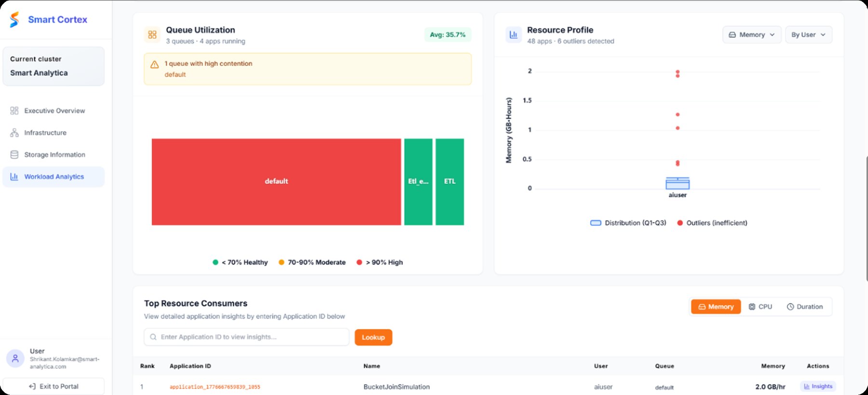Go to Storage Information

coord(54,154)
